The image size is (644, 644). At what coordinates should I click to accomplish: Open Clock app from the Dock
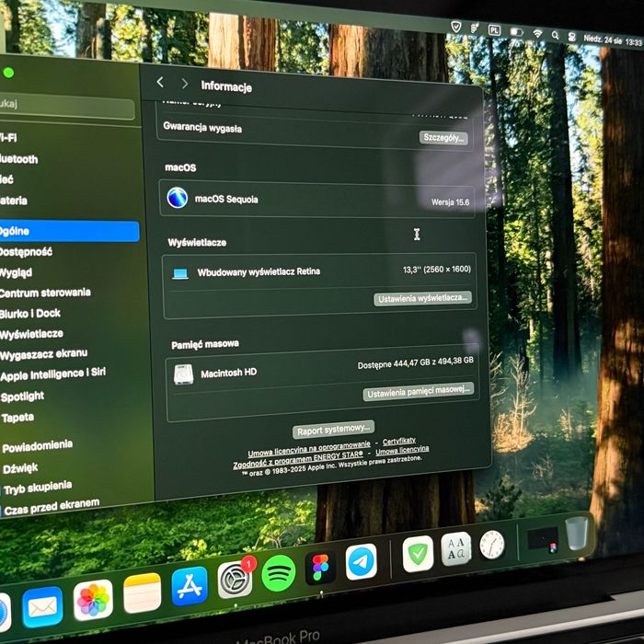tap(491, 545)
